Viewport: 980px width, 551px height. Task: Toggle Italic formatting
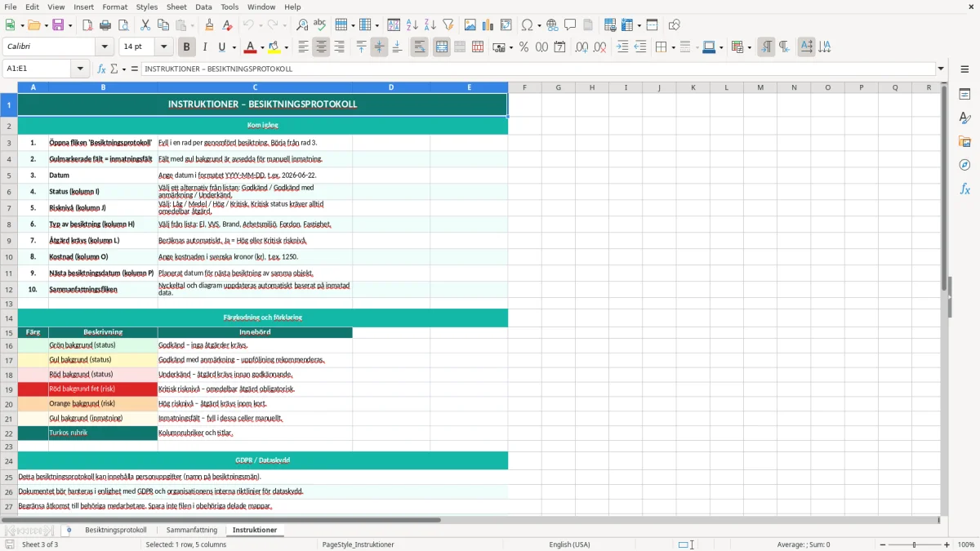pyautogui.click(x=205, y=47)
